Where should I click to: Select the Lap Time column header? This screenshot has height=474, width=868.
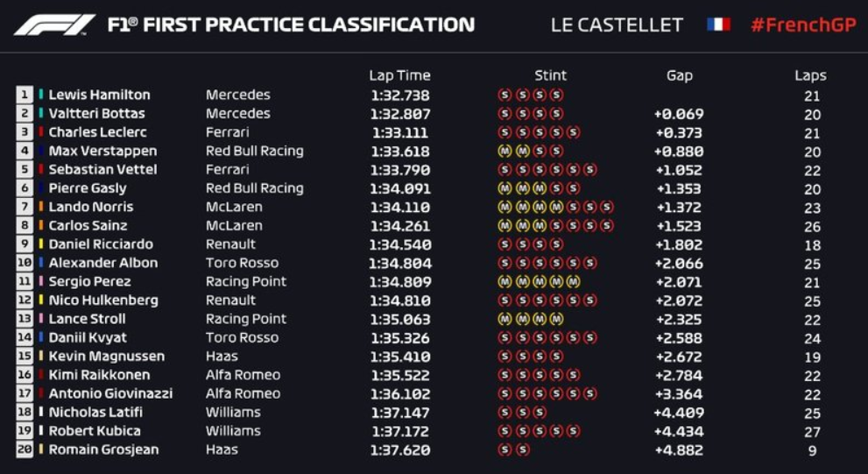coord(399,75)
